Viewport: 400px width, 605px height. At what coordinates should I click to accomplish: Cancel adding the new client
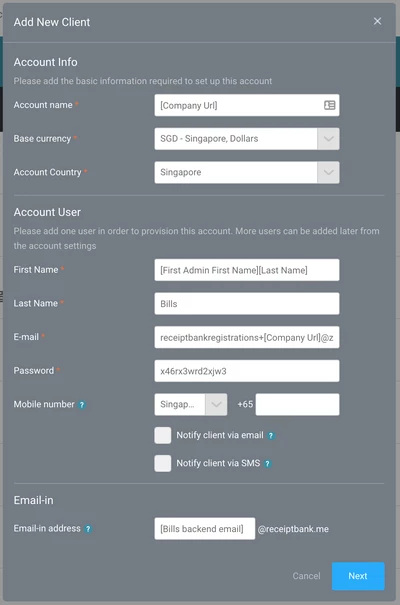pos(306,576)
